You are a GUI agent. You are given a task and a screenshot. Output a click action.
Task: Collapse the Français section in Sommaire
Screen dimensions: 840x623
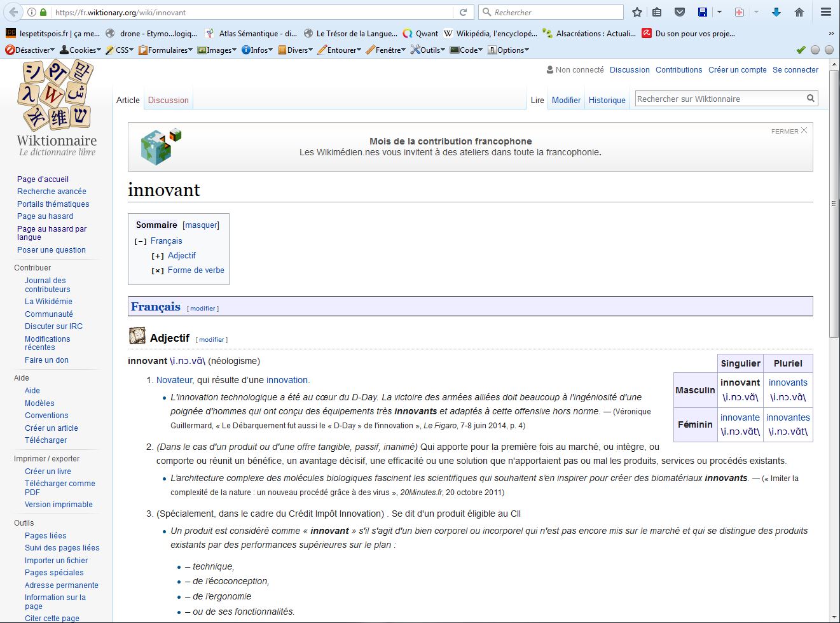141,242
